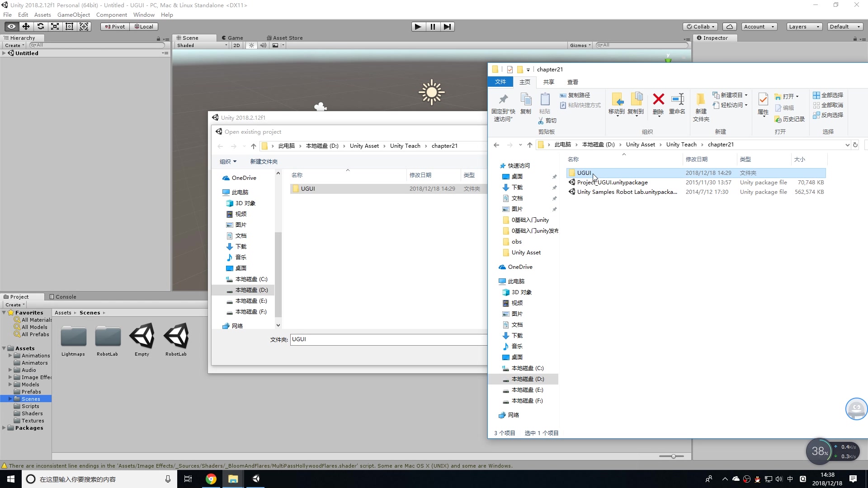The image size is (868, 488).
Task: Select the Rect Transform tool
Action: 69,27
